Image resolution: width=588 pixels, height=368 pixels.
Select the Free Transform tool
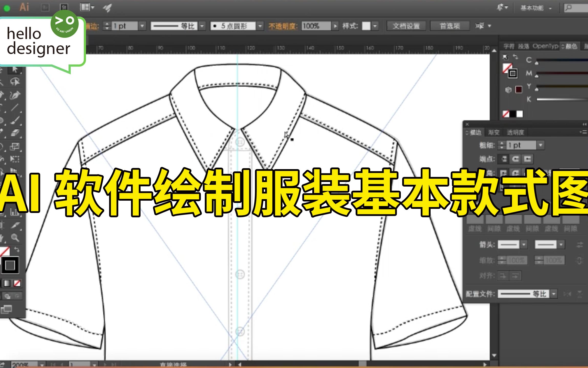click(x=15, y=159)
